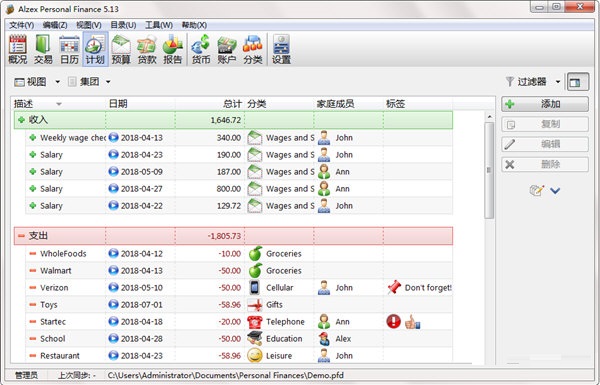Click the Don't forget! tag text
This screenshot has height=385, width=600.
[428, 288]
